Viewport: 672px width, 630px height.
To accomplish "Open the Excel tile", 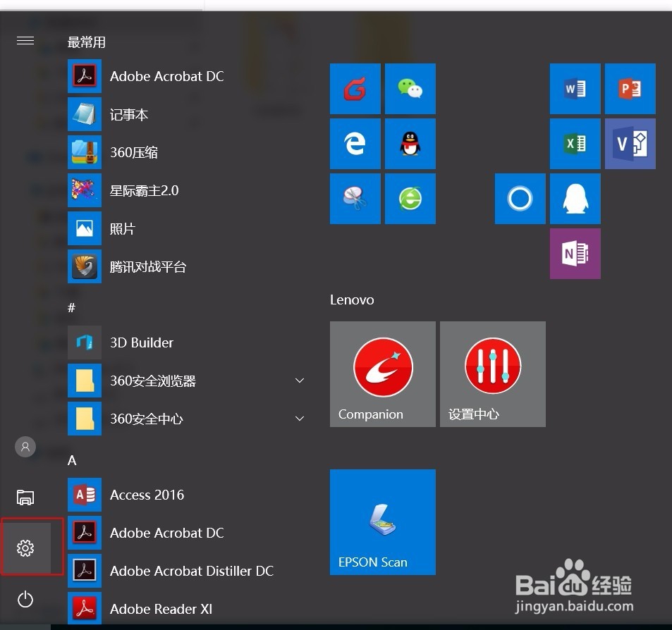I will [x=575, y=144].
